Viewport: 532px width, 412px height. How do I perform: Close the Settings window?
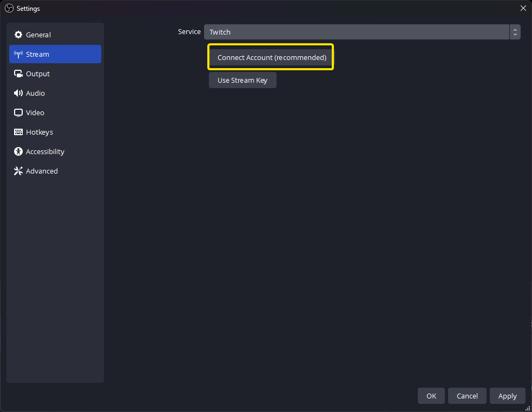tap(523, 8)
